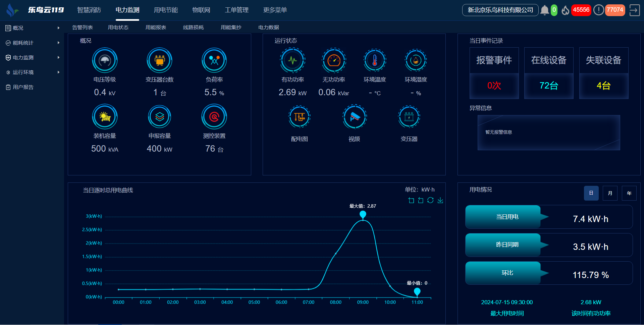The image size is (644, 325).
Task: Open the 用电节能 top menu
Action: pyautogui.click(x=166, y=10)
